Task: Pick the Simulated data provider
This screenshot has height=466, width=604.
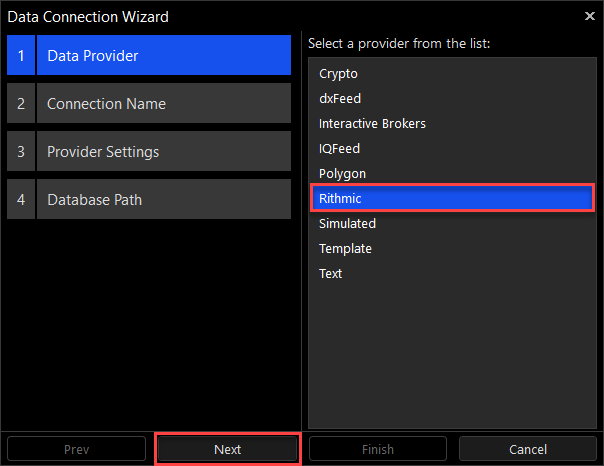Action: (x=347, y=224)
